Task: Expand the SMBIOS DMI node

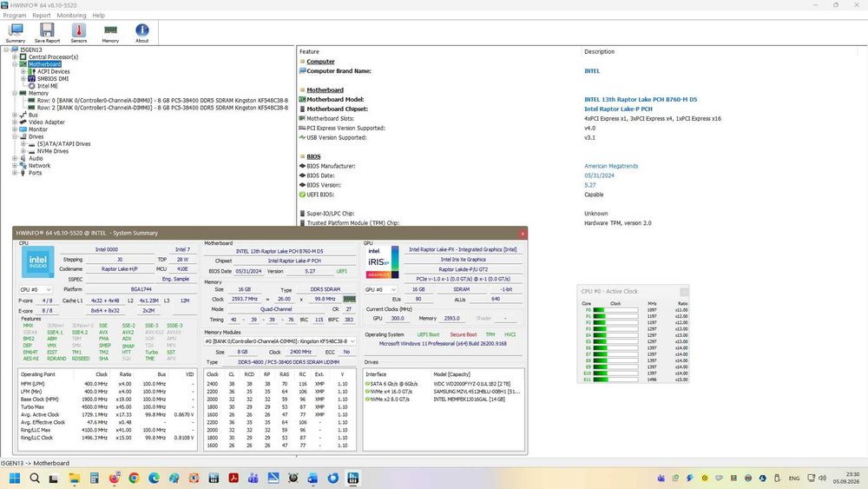Action: click(23, 79)
